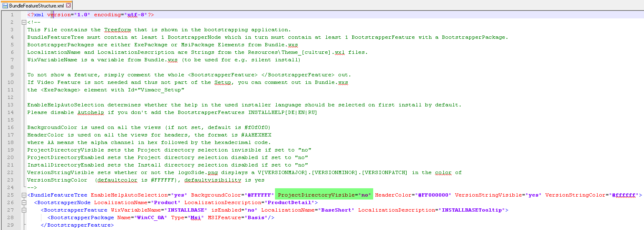Click EnableHelpAutoSelection="yes" on line 25
Screen dimensions: 644x230
coord(139,195)
